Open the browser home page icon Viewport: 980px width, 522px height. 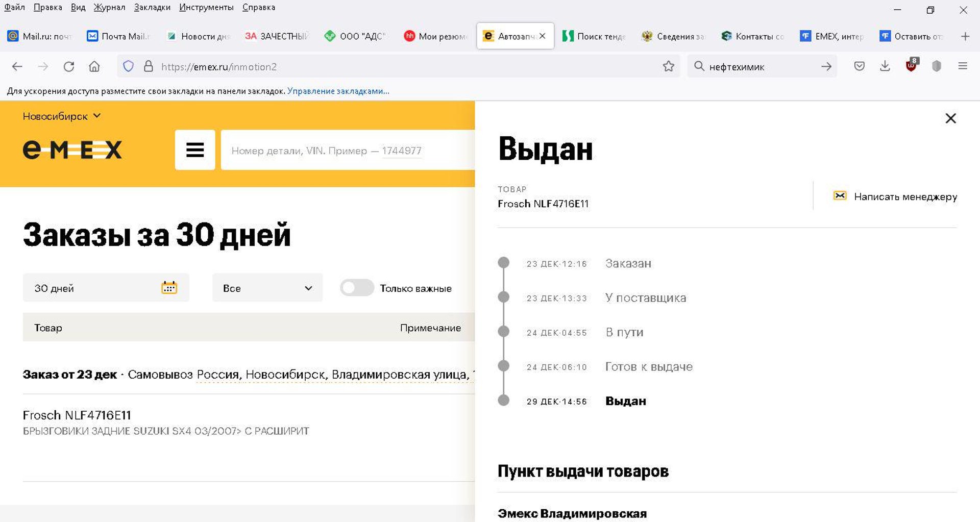(x=94, y=66)
